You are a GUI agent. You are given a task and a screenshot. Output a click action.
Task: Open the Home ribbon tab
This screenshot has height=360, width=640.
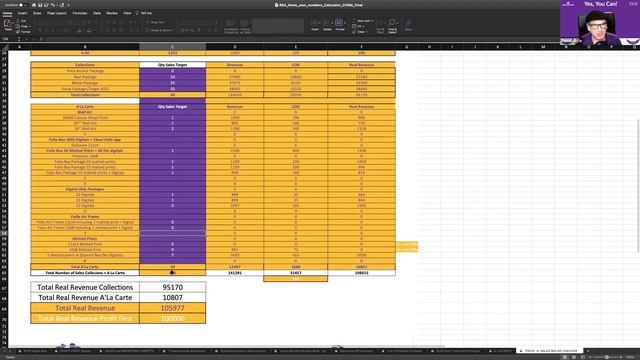[x=7, y=13]
